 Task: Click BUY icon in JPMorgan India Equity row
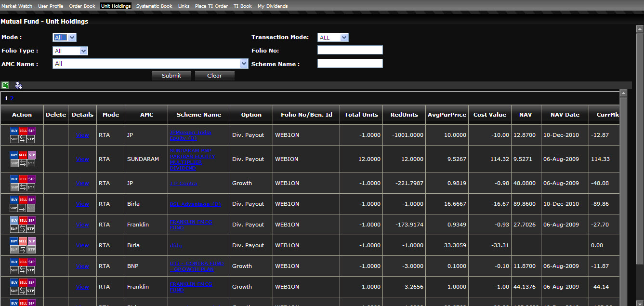(14, 131)
